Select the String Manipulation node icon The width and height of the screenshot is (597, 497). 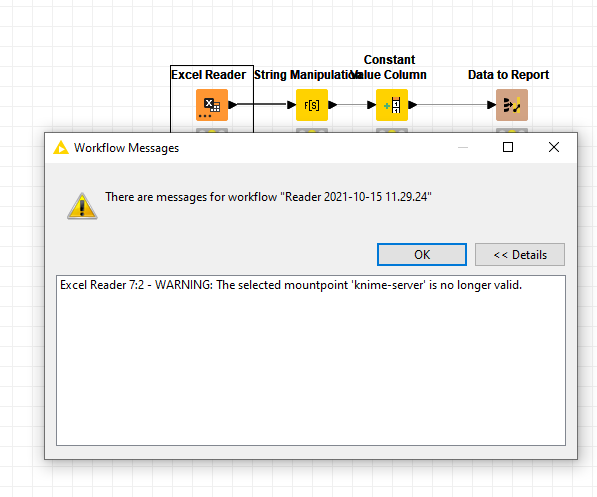click(312, 105)
